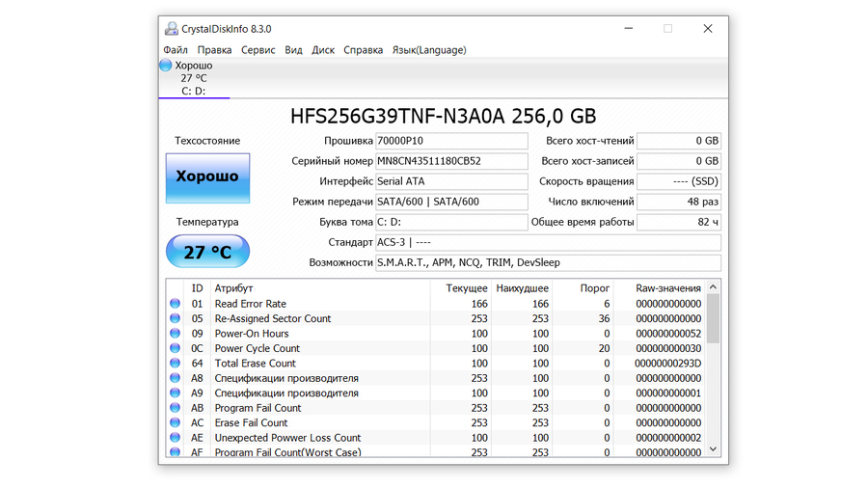Click the ID column header
The height and width of the screenshot is (488, 868).
tap(197, 288)
